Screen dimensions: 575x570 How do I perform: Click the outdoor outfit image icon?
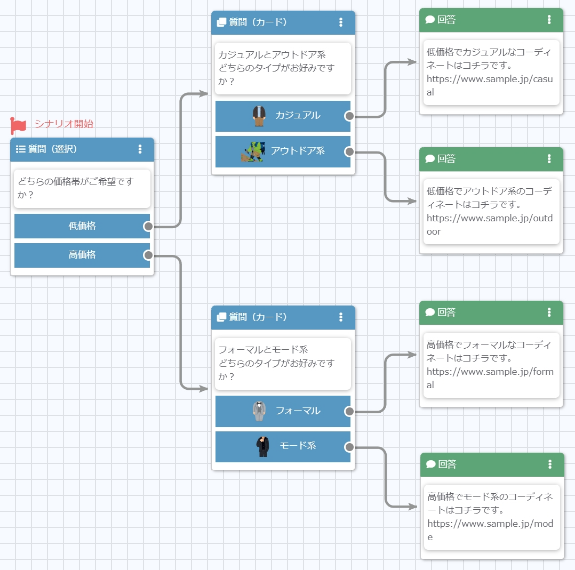tap(253, 152)
